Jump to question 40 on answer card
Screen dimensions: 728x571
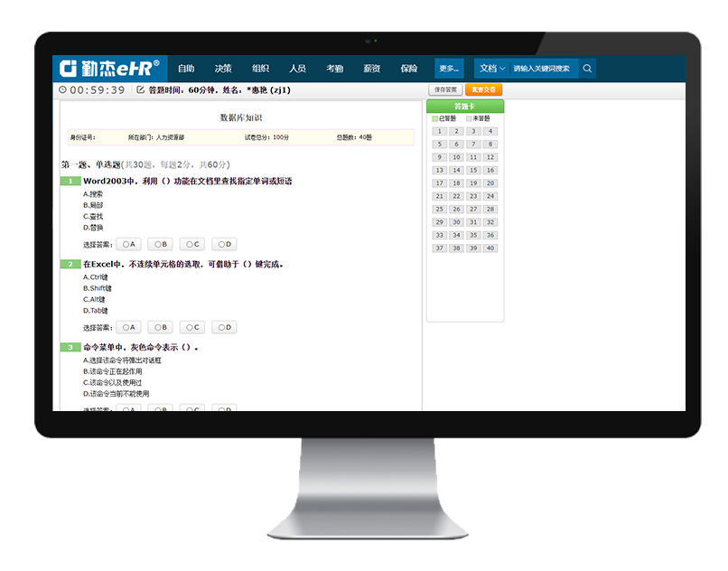coord(490,248)
